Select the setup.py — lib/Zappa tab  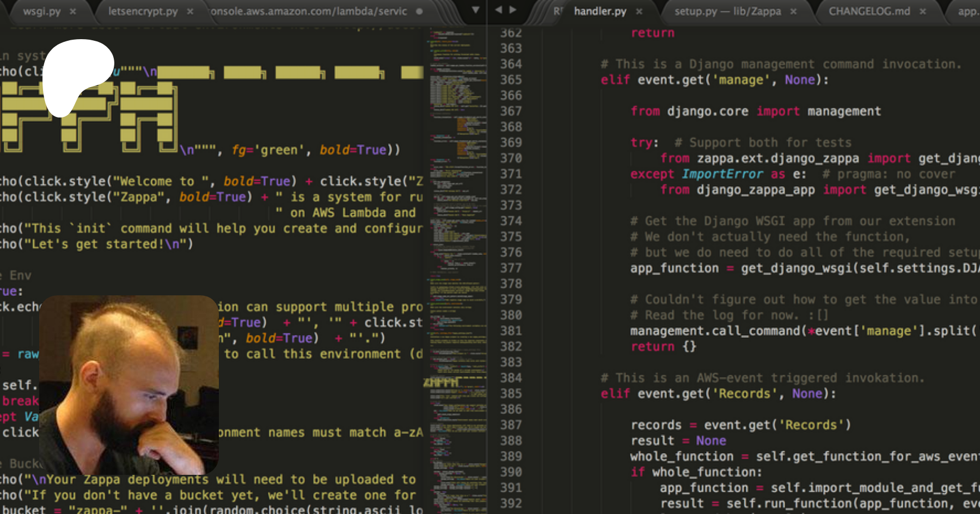(x=727, y=11)
